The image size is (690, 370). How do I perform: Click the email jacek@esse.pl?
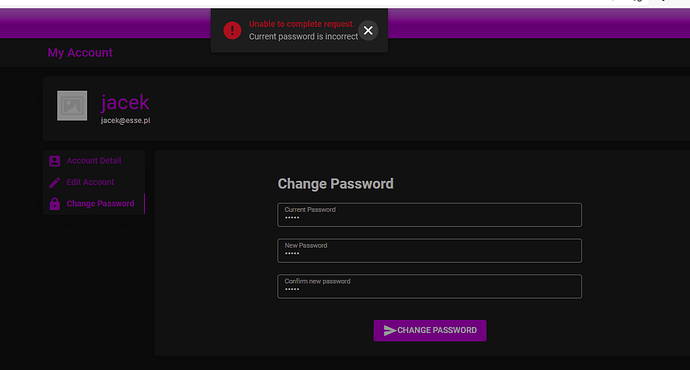point(125,121)
